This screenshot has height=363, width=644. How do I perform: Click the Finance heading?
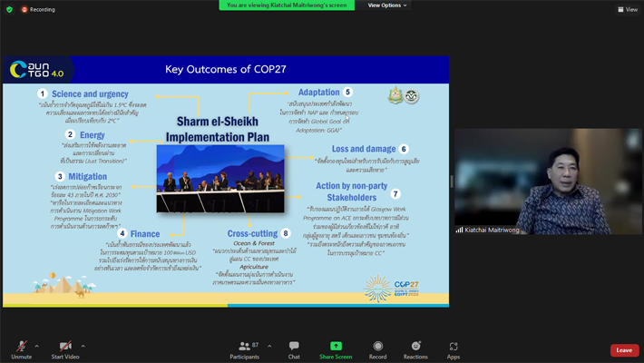tap(145, 234)
